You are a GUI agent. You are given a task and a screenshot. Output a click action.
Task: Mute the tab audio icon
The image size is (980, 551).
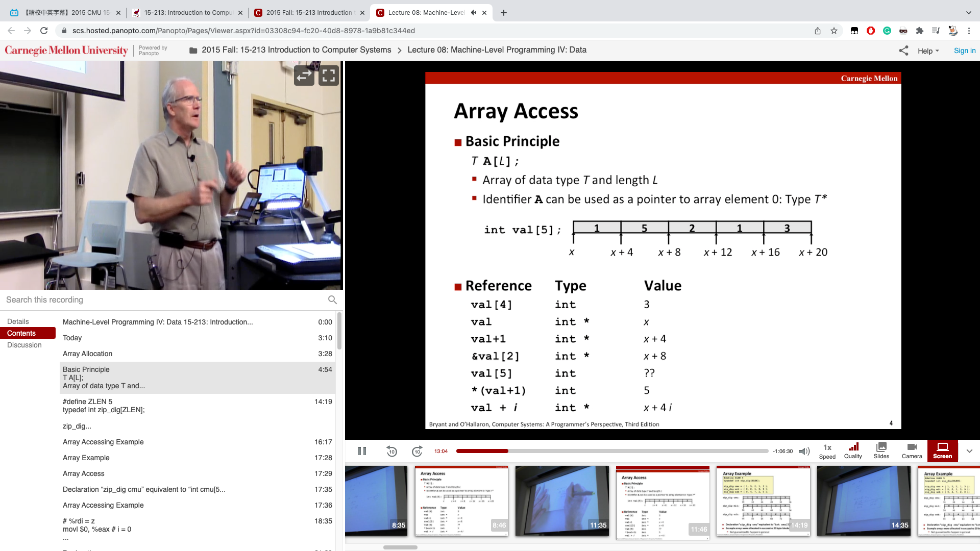tap(473, 13)
